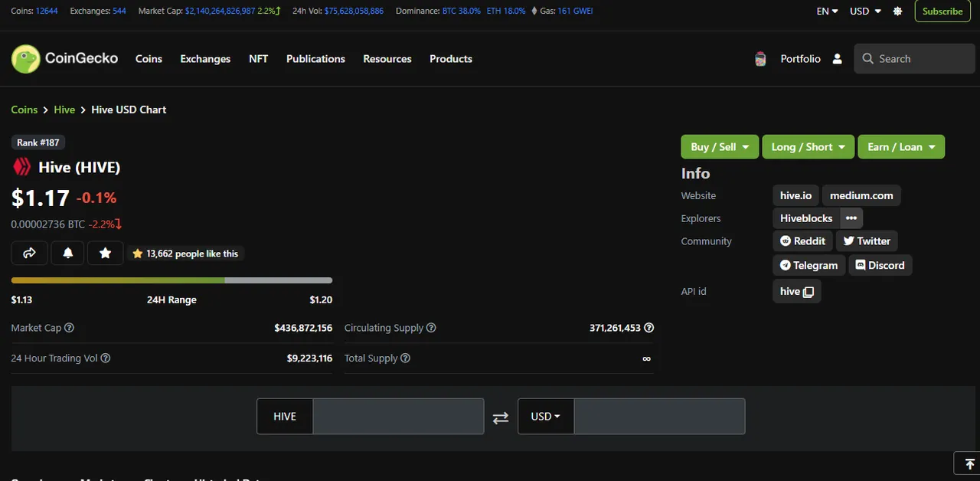This screenshot has height=481, width=980.
Task: Click info icon next to 371,261,453
Action: pos(648,328)
